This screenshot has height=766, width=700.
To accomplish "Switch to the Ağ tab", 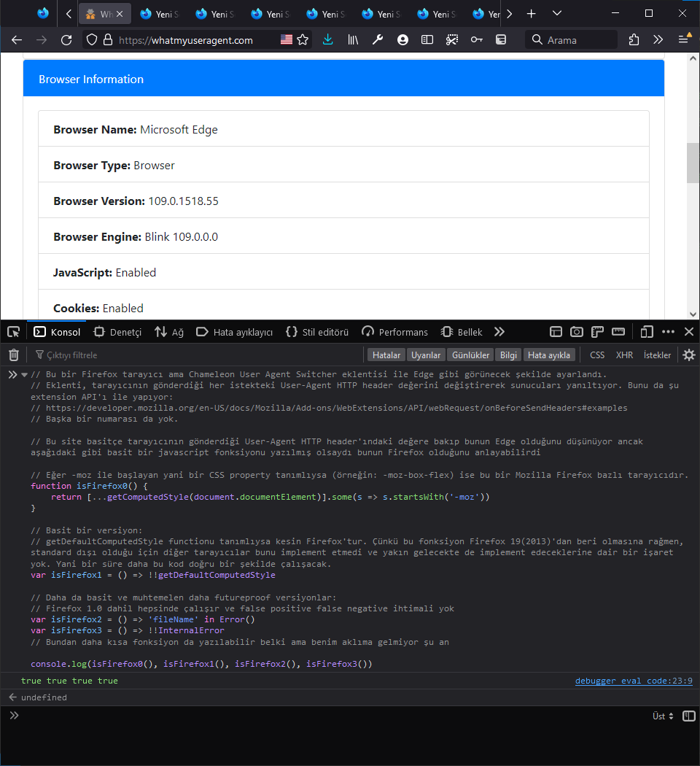I will point(169,332).
